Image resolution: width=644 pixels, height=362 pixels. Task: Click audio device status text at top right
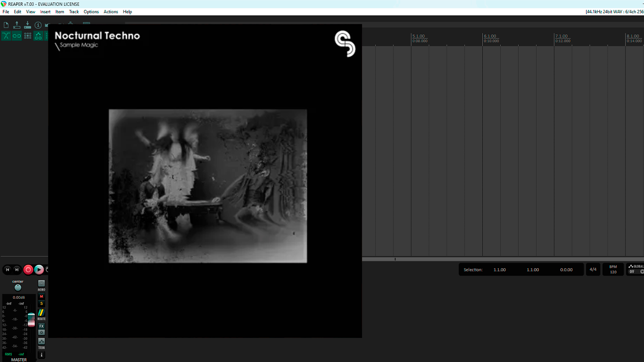(614, 12)
